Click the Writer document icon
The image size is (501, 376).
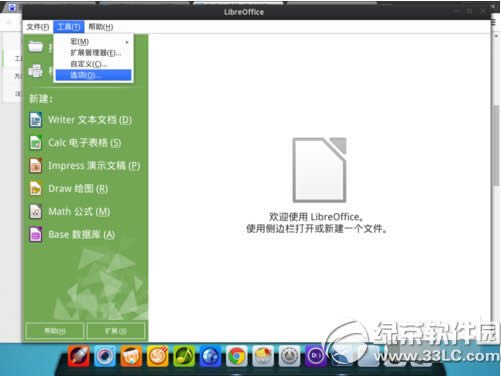pos(36,120)
